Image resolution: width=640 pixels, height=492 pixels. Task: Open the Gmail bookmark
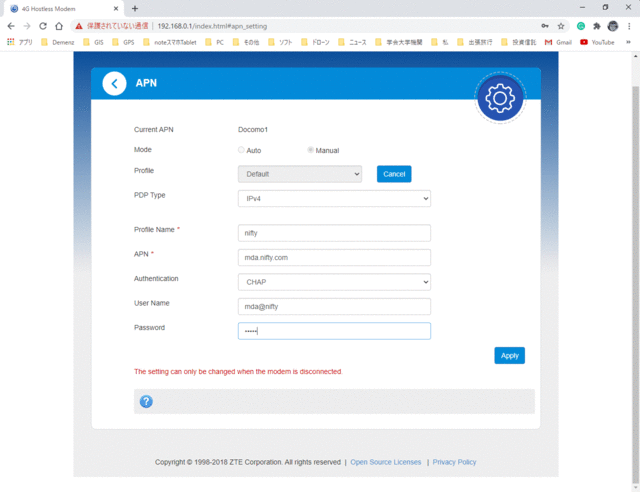[558, 42]
